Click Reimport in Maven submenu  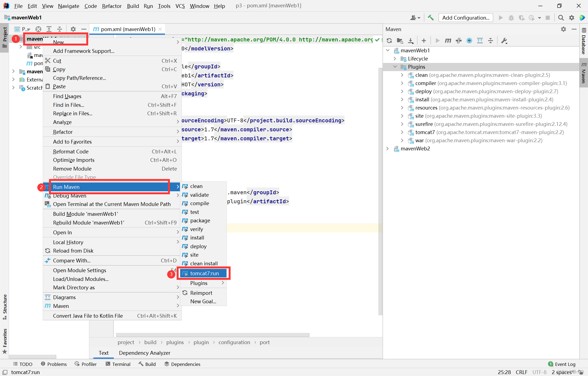[203, 293]
